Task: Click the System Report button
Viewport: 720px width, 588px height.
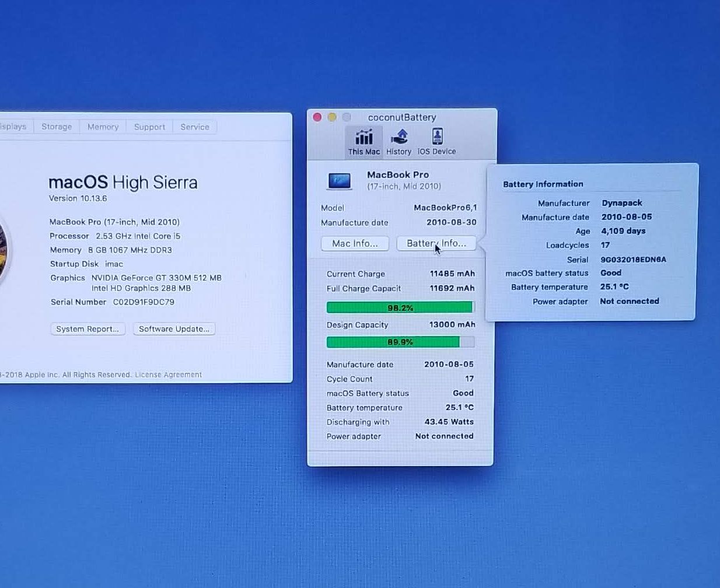Action: click(88, 329)
